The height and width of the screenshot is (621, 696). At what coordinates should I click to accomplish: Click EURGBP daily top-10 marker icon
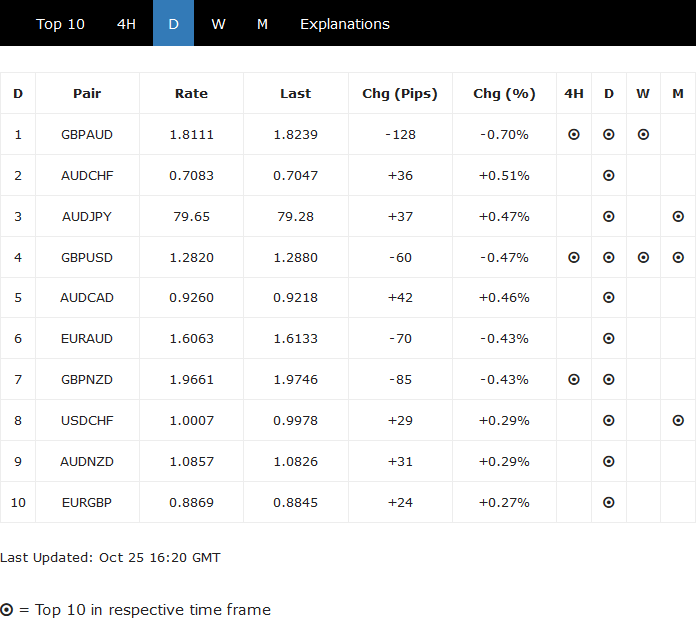pos(609,503)
